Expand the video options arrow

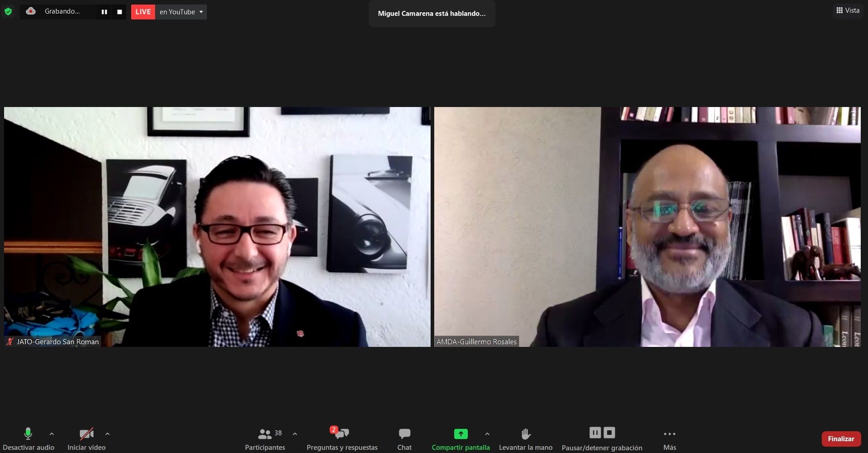click(x=108, y=434)
